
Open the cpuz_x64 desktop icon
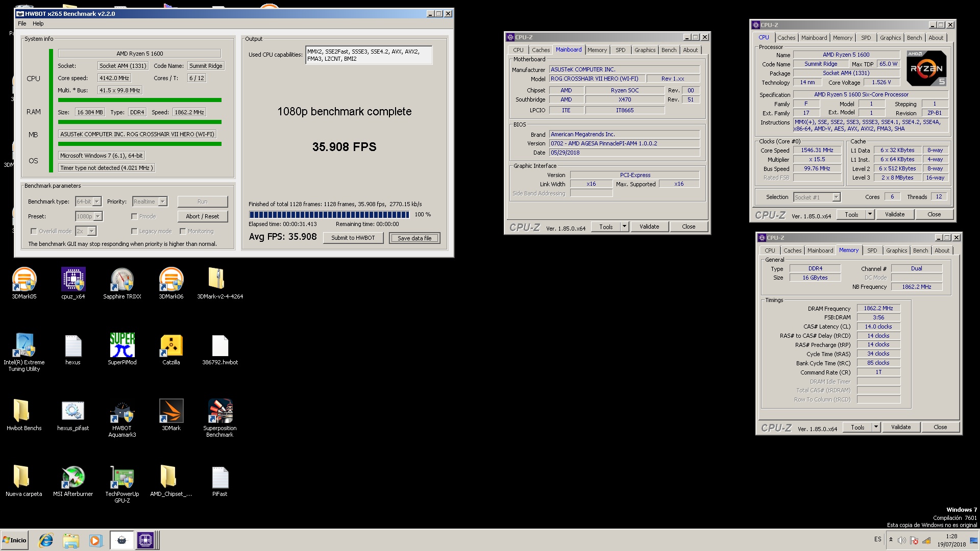tap(73, 283)
